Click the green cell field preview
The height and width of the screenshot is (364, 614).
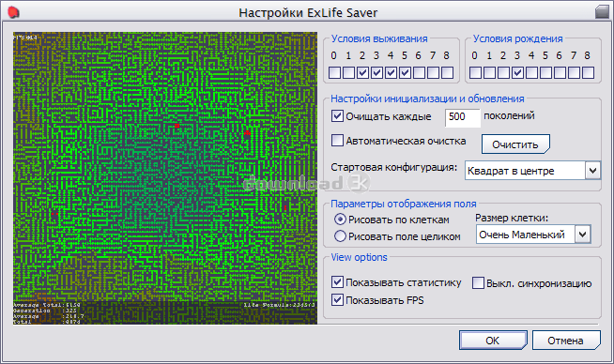click(x=165, y=178)
